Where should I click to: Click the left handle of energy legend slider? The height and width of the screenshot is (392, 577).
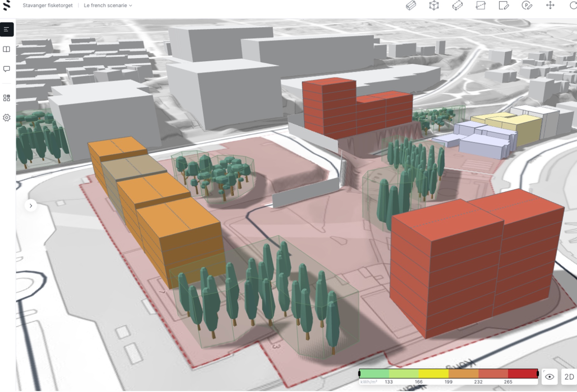click(x=359, y=374)
